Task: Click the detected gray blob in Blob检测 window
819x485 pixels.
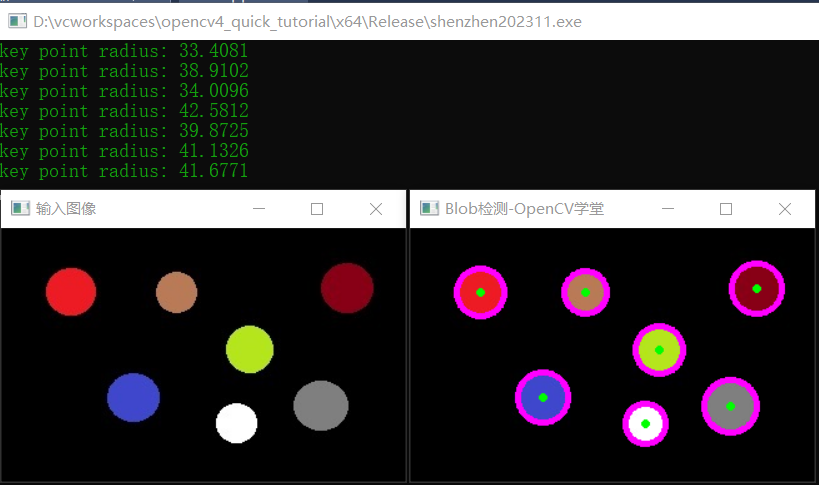Action: click(731, 406)
